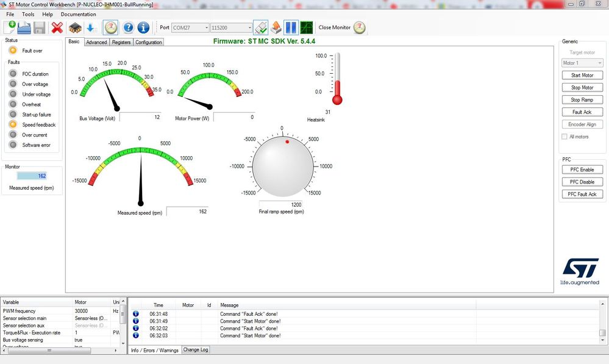Click the Over current fault LED
Viewport: 609px width, 364px height.
13,134
